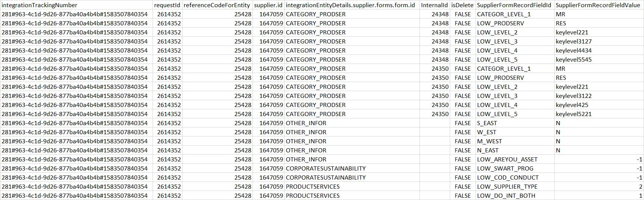Select the cell with value keylevel4434
This screenshot has width=644, height=200.
pos(574,51)
